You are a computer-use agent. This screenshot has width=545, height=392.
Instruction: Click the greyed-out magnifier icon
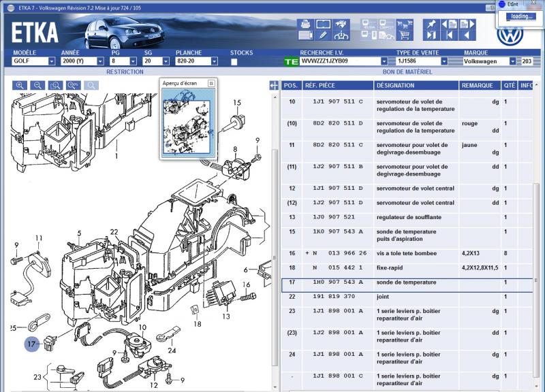click(x=91, y=86)
